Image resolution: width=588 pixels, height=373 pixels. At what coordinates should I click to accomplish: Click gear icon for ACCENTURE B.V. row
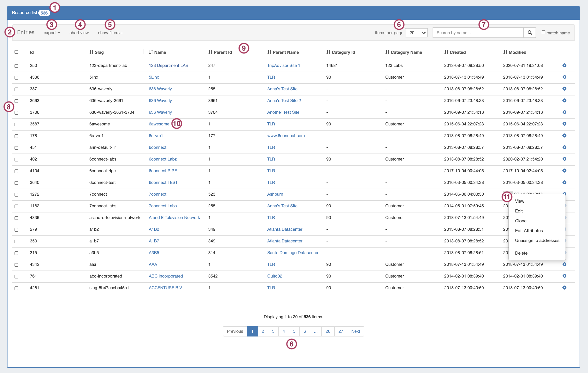pyautogui.click(x=564, y=288)
